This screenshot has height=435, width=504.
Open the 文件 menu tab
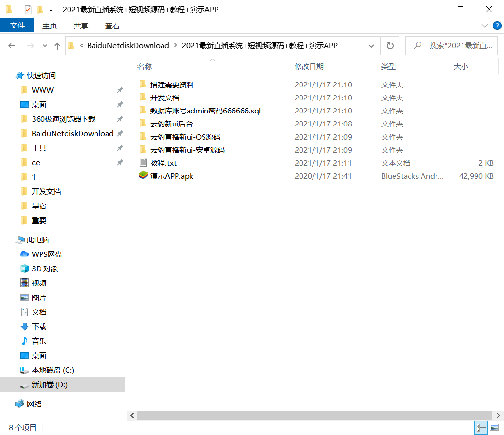click(17, 26)
